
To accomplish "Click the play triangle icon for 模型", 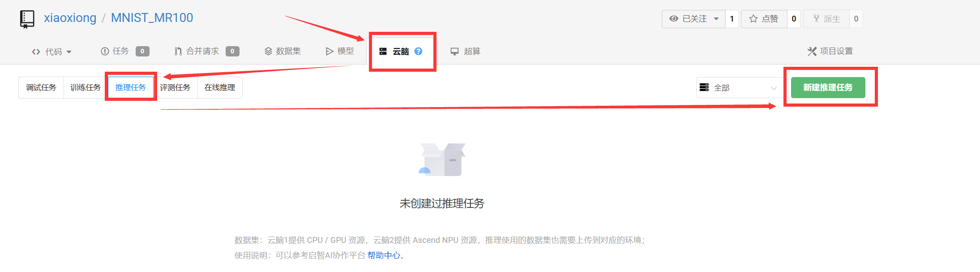I will (330, 52).
